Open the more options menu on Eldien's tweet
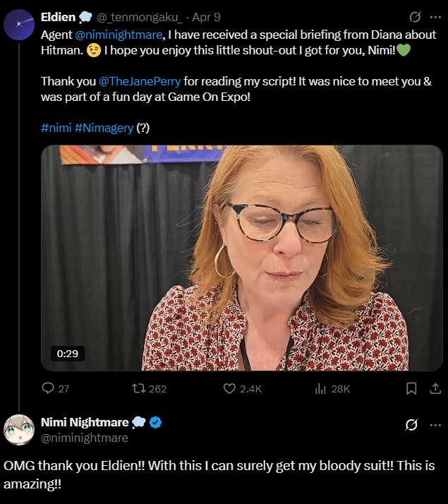448x504 pixels. click(435, 17)
